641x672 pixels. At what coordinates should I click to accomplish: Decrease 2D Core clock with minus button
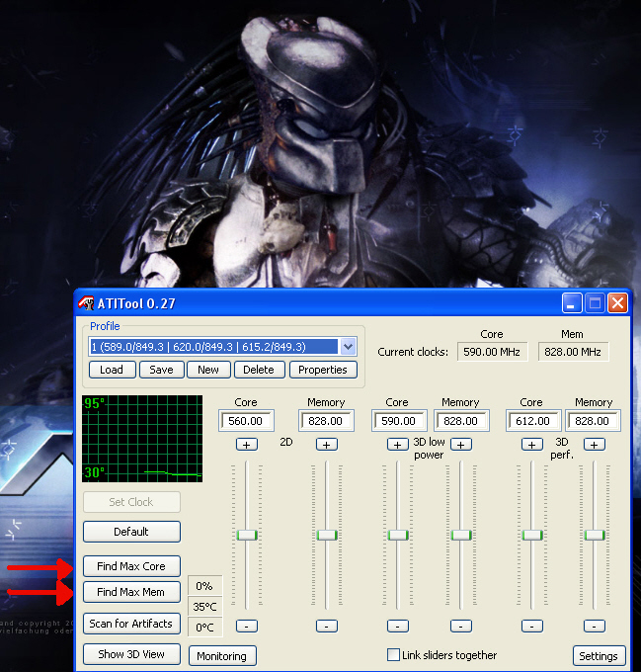pyautogui.click(x=247, y=627)
